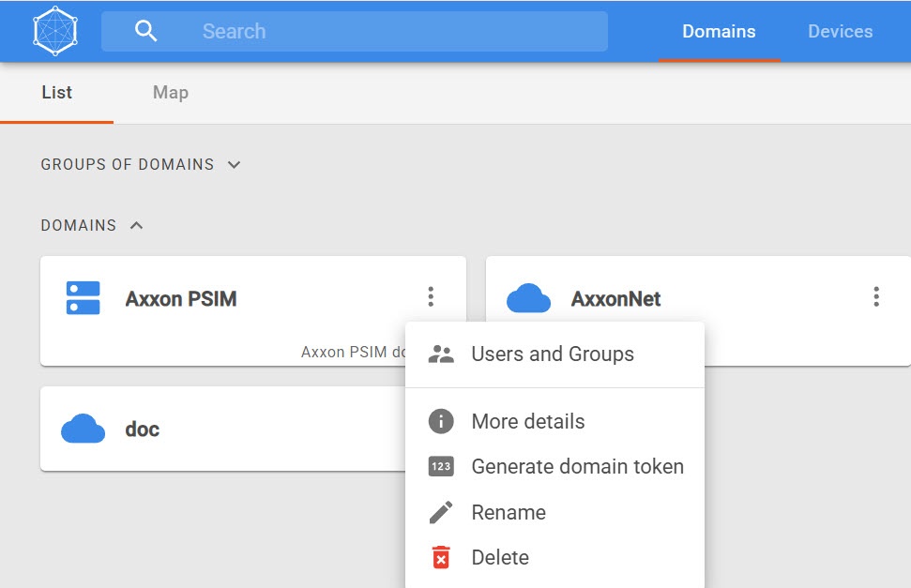Click the Axxon PSIM server icon
The width and height of the screenshot is (911, 588).
point(84,298)
